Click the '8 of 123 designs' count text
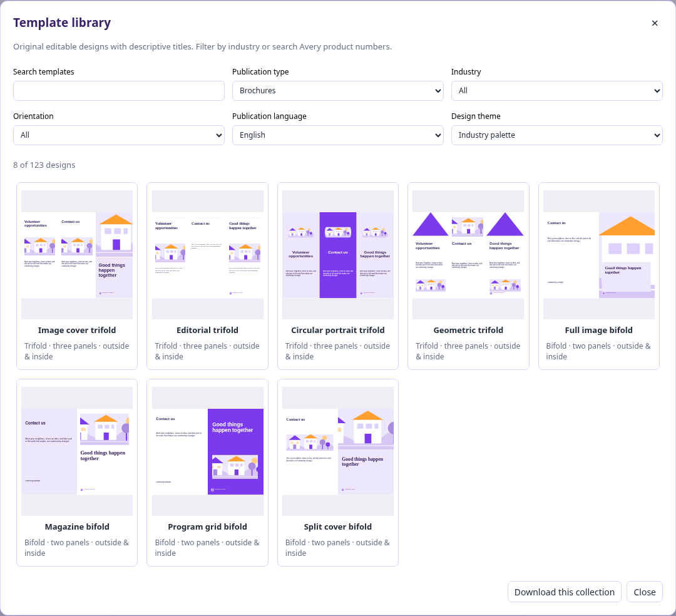The width and height of the screenshot is (676, 616). click(x=44, y=165)
